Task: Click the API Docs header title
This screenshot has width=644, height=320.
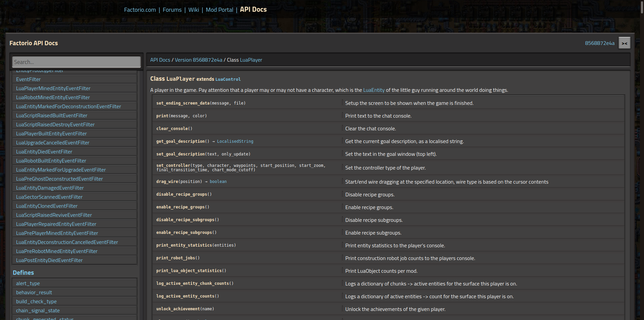Action: pyautogui.click(x=253, y=10)
